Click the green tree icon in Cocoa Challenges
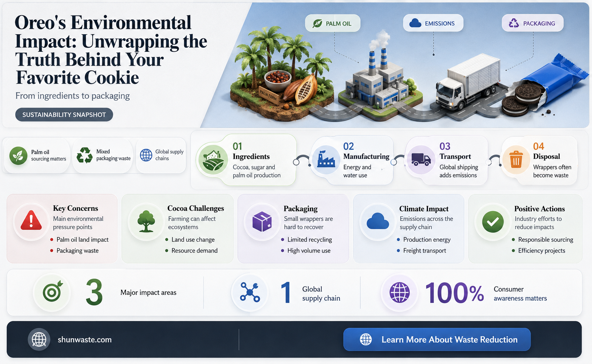 point(146,221)
